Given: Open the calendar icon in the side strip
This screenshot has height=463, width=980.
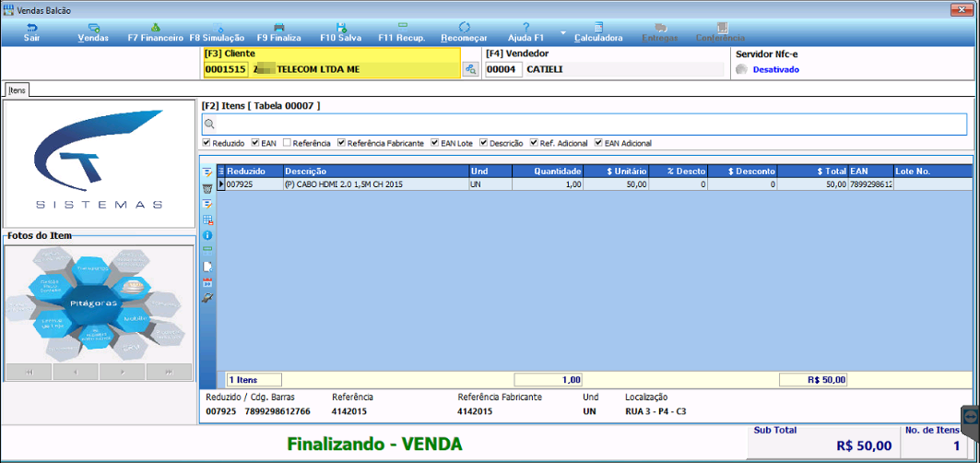Looking at the screenshot, I should (x=207, y=282).
